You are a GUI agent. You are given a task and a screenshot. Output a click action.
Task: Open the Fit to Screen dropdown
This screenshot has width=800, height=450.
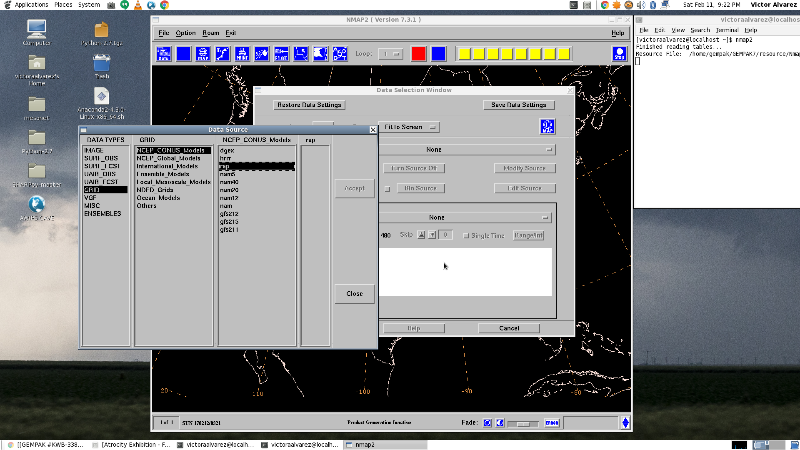(x=408, y=127)
